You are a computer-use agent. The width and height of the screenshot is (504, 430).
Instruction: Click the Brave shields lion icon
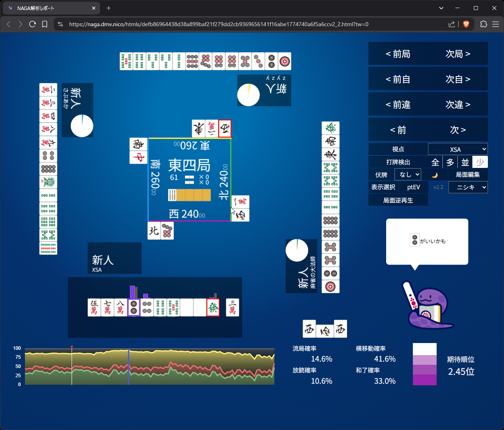click(466, 24)
